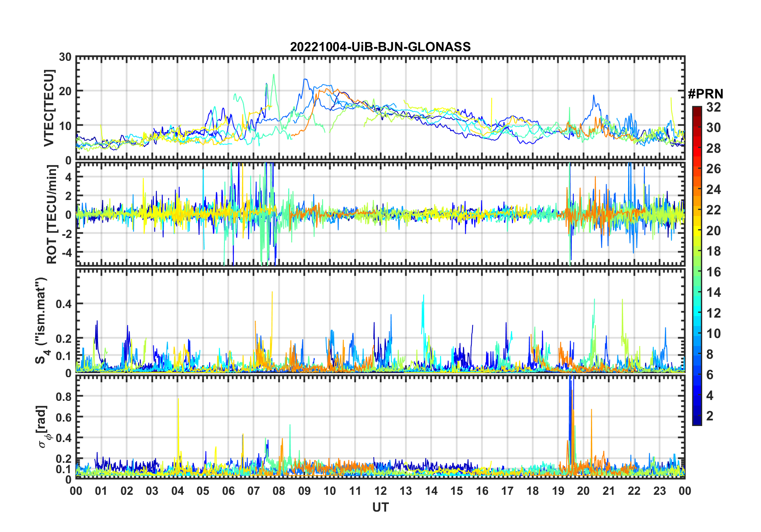Screen dimensions: 761x532
Task: Click the 32 label on the PRN colorbar
Action: click(714, 107)
